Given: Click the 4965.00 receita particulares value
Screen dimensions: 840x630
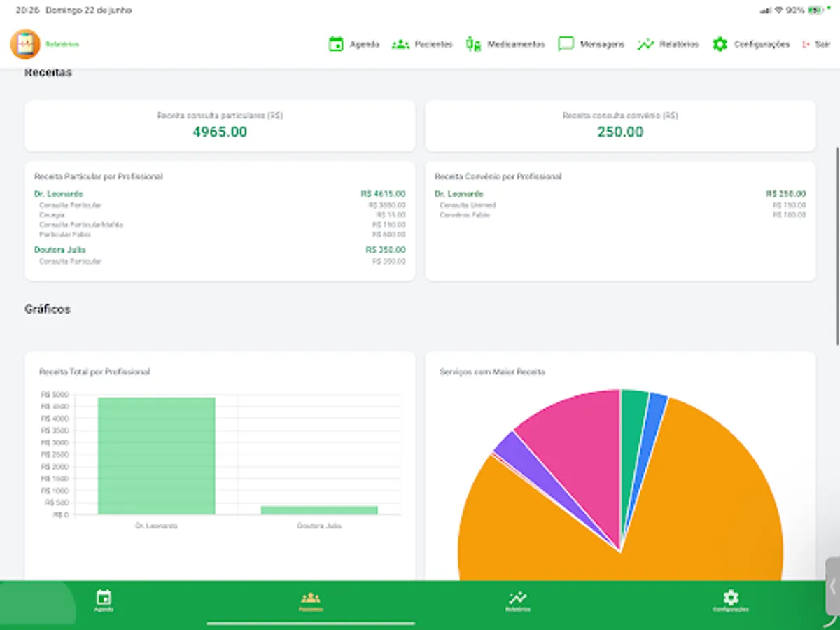Looking at the screenshot, I should point(220,132).
